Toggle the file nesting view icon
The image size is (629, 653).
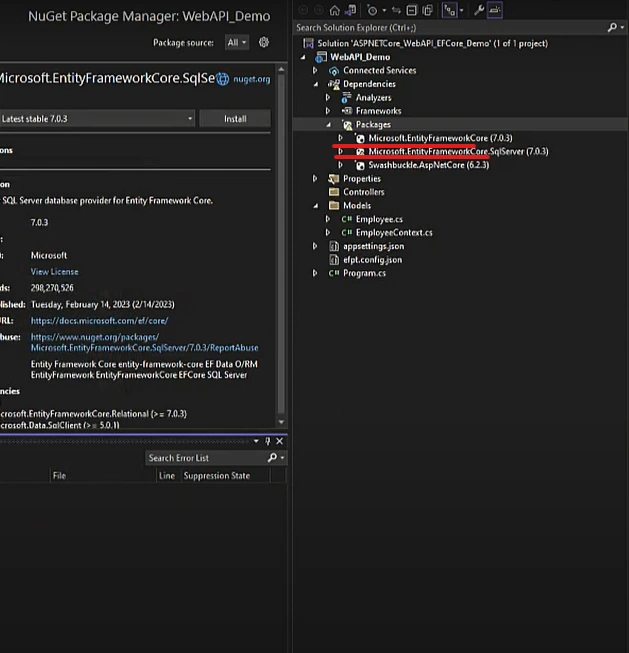449,10
